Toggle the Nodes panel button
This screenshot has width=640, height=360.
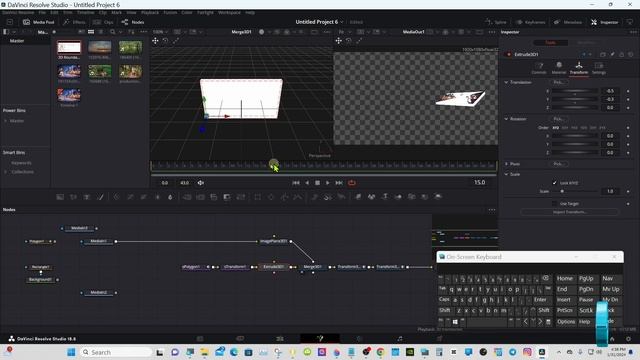click(x=133, y=22)
